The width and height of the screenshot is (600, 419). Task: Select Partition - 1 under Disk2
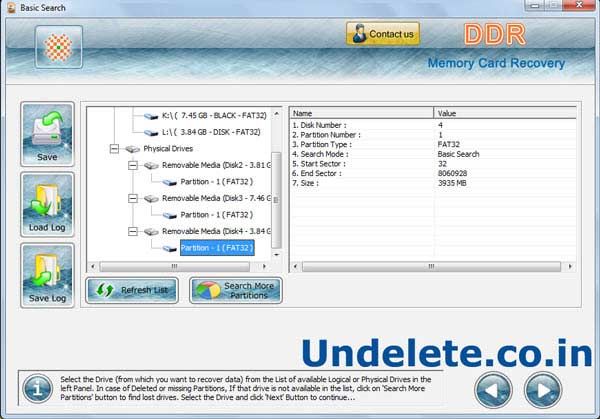pos(217,182)
